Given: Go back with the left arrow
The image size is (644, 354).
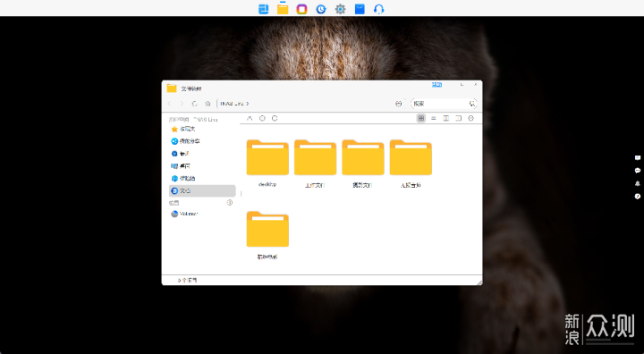Looking at the screenshot, I should (169, 104).
